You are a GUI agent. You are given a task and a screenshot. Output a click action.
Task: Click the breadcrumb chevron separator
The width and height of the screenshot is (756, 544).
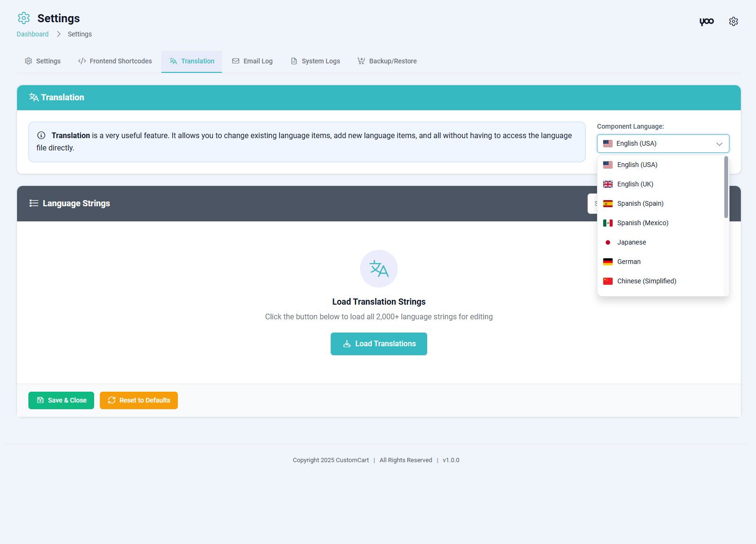[59, 34]
